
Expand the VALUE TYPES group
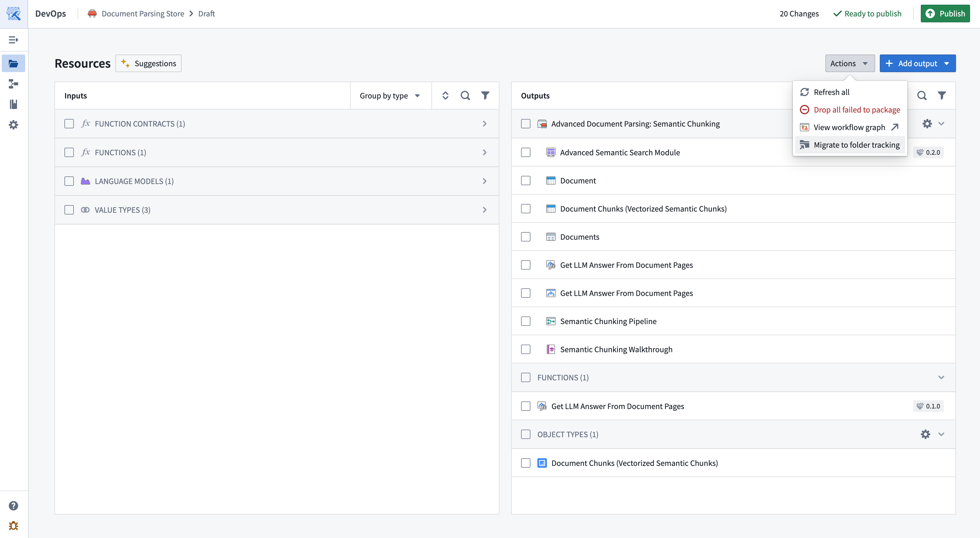[x=485, y=210]
